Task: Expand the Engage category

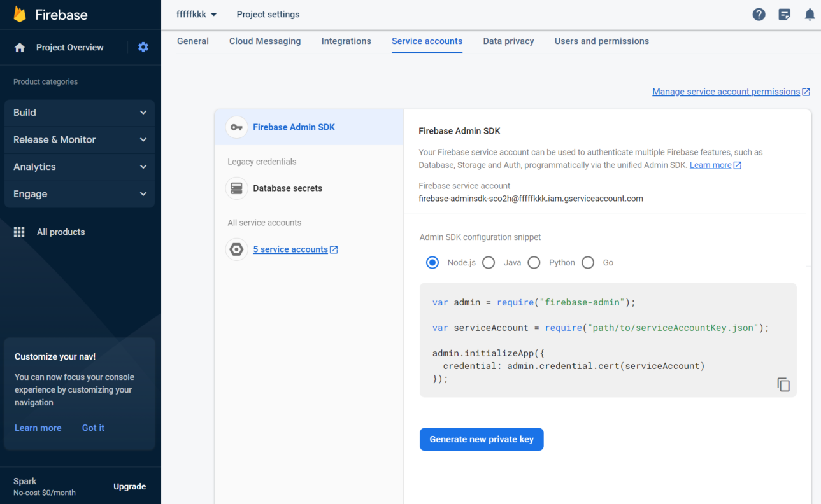Action: 80,194
